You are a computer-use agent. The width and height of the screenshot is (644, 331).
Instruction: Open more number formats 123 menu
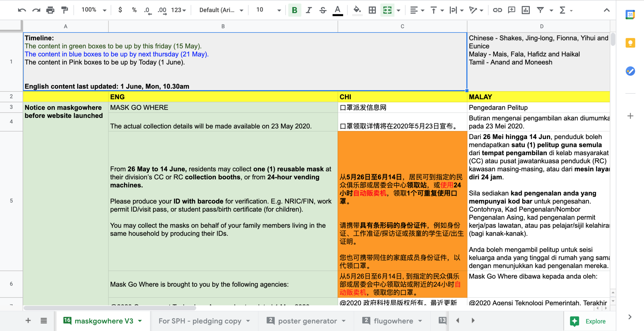pos(179,10)
